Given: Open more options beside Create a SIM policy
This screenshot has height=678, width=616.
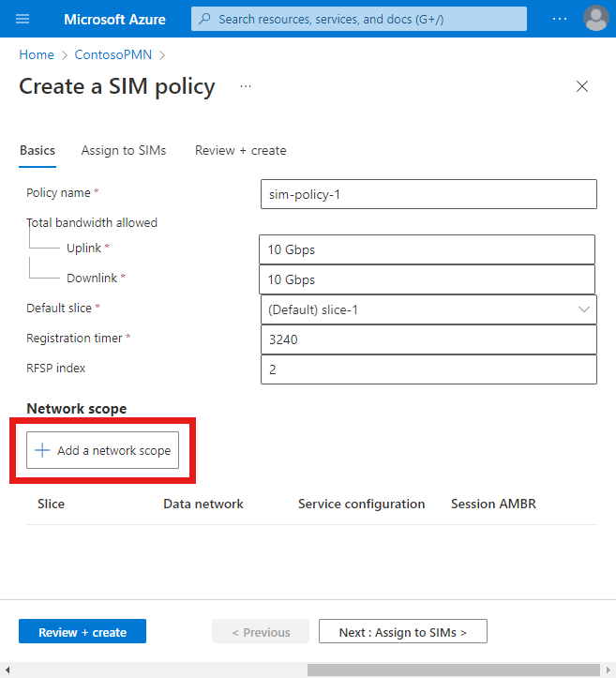Looking at the screenshot, I should tap(246, 86).
